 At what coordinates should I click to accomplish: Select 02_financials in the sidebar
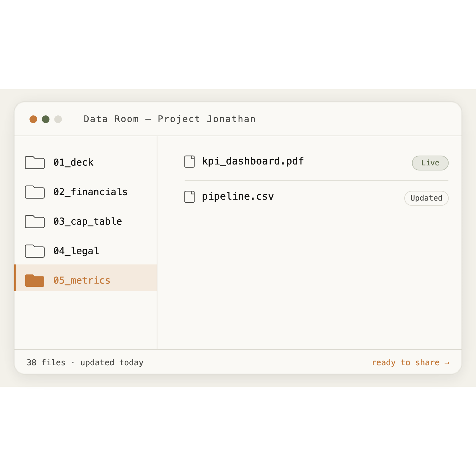(x=86, y=192)
